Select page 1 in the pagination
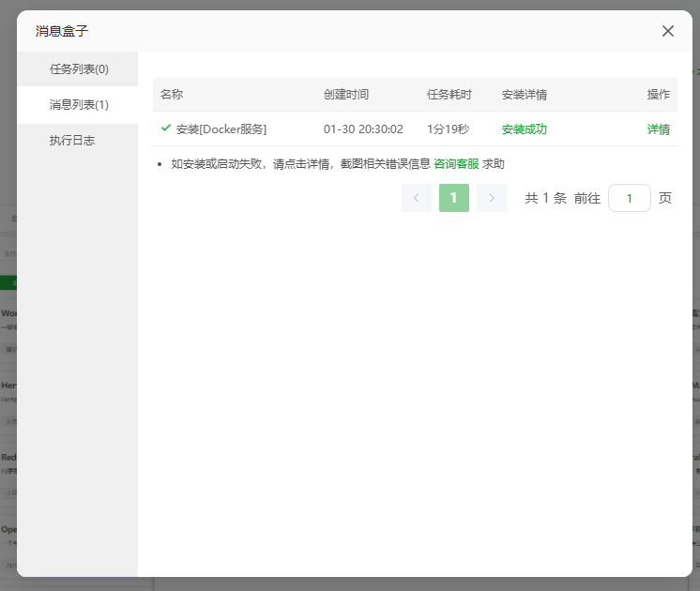The image size is (700, 591). (x=453, y=198)
